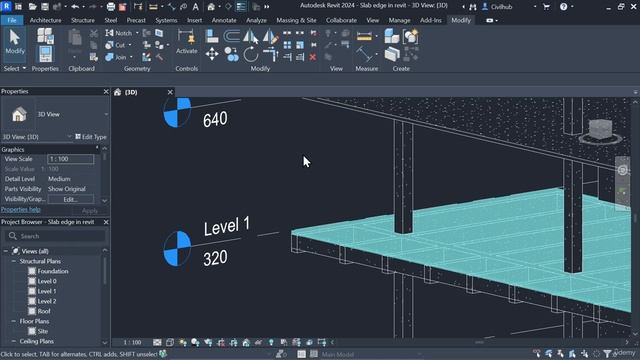This screenshot has width=640, height=360.
Task: Collapse the Views (all) tree node
Action: coord(6,251)
